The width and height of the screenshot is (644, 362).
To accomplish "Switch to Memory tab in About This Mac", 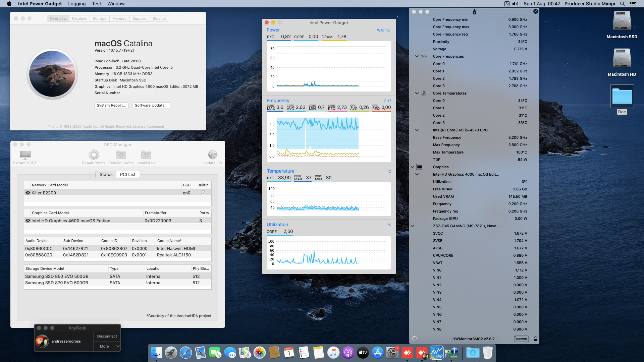I will (x=119, y=18).
